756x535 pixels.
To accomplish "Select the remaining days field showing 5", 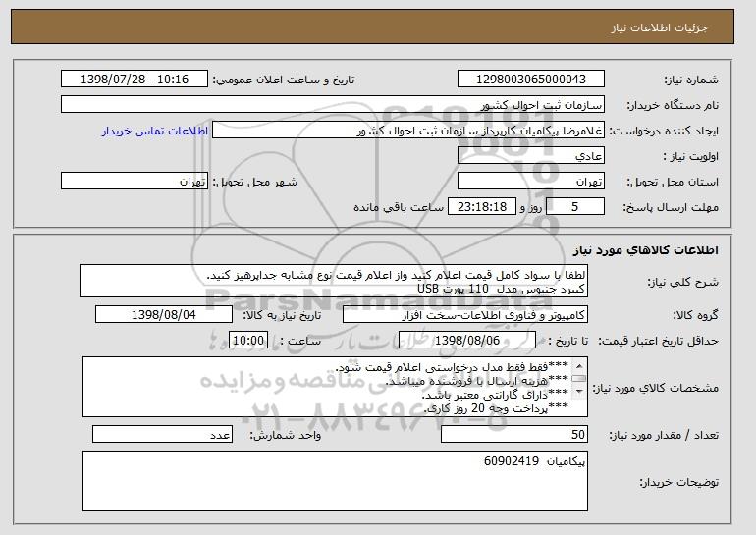I will tap(575, 207).
